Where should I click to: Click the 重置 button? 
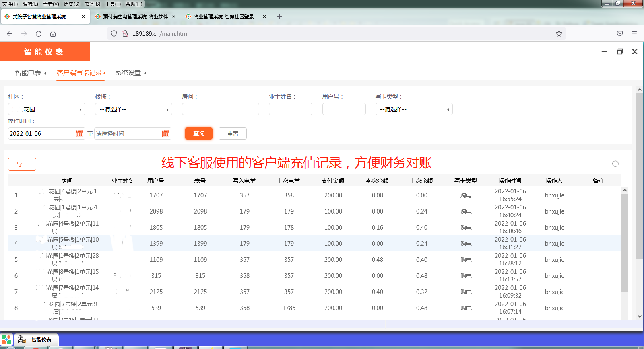[x=233, y=133]
